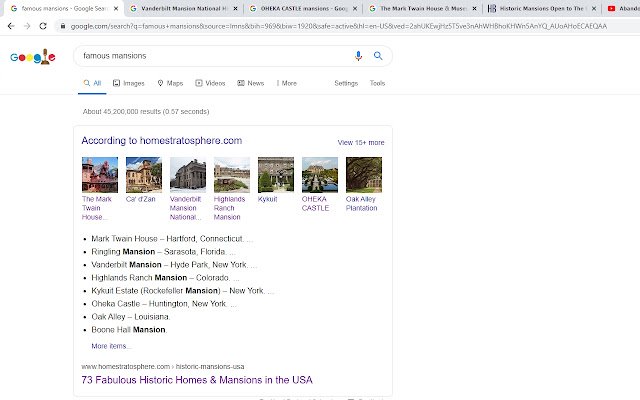This screenshot has height=400, width=640.
Task: Close the Historic Mansions Open browser tab
Action: click(x=593, y=8)
